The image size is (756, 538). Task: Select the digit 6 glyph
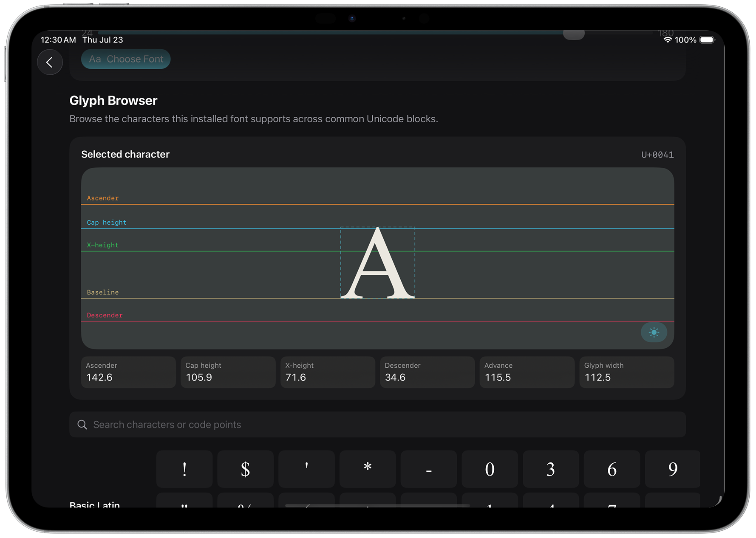pos(612,469)
